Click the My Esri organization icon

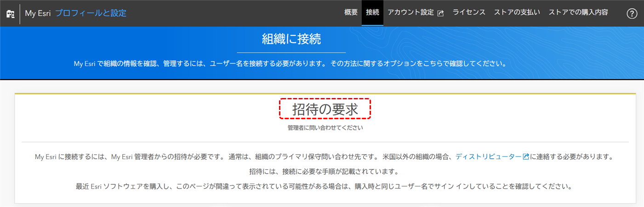coord(10,13)
